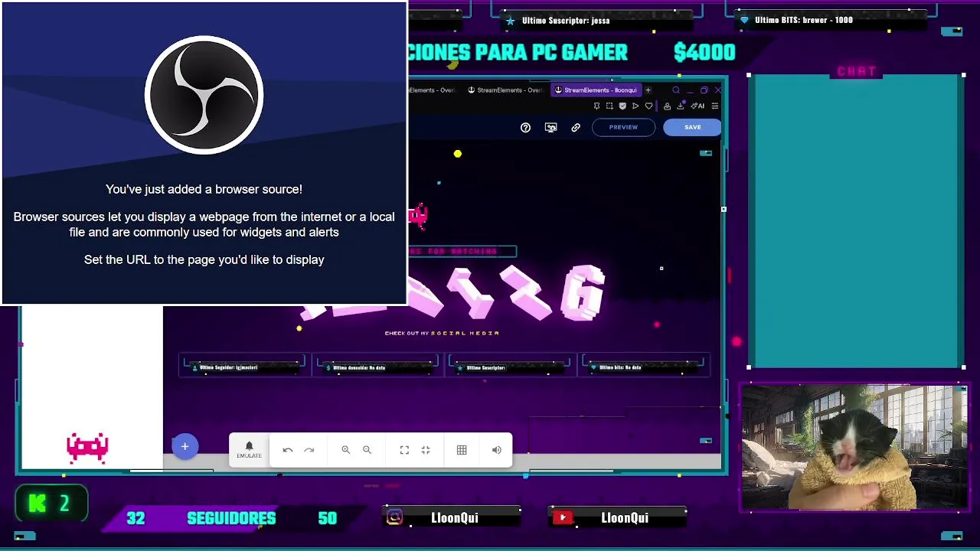This screenshot has width=980, height=551.
Task: Click the heart icon before Ultimo BITS
Action: click(744, 20)
